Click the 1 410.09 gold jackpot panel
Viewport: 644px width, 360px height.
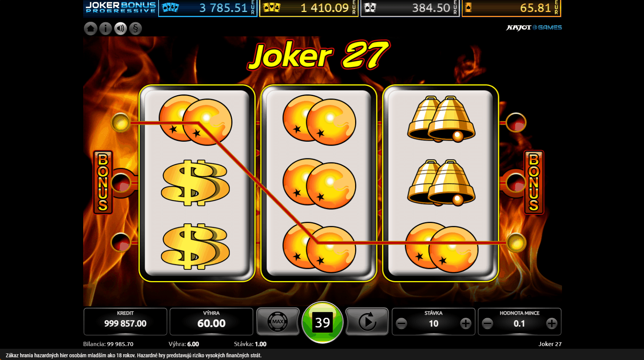(309, 8)
